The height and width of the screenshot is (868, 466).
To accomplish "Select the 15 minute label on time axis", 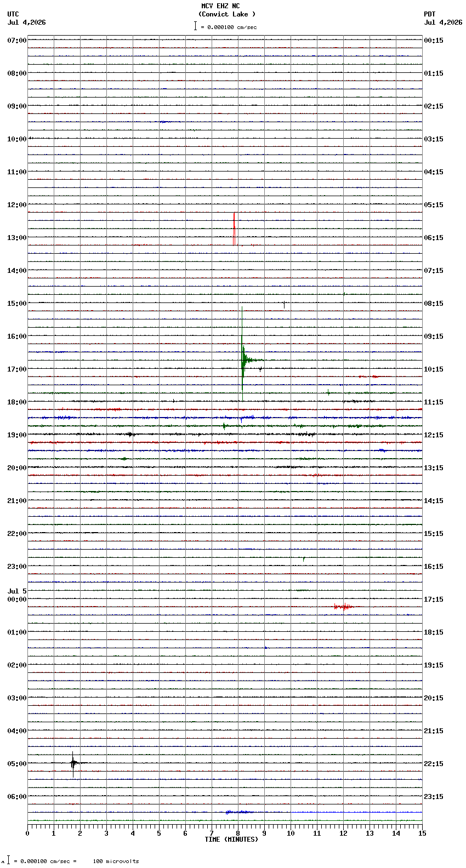I will 422,833.
